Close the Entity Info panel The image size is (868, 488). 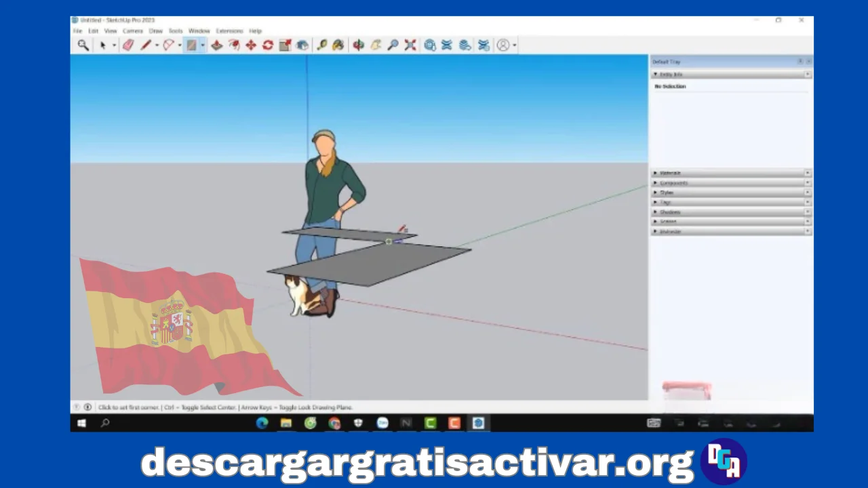pos(808,74)
